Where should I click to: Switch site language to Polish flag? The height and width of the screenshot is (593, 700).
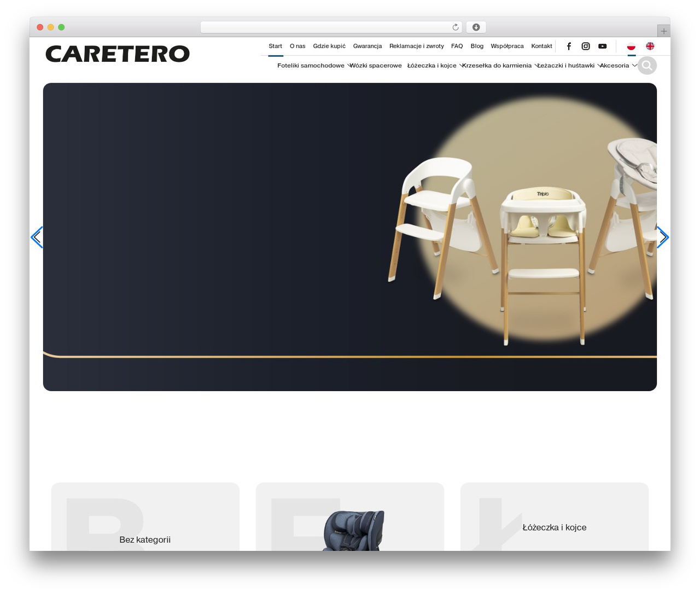coord(631,46)
